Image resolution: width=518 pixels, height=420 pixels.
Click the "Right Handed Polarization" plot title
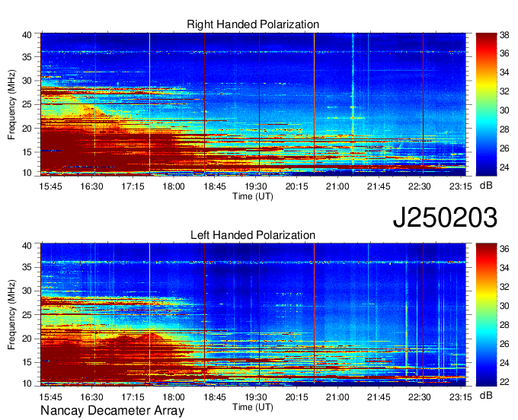(253, 24)
